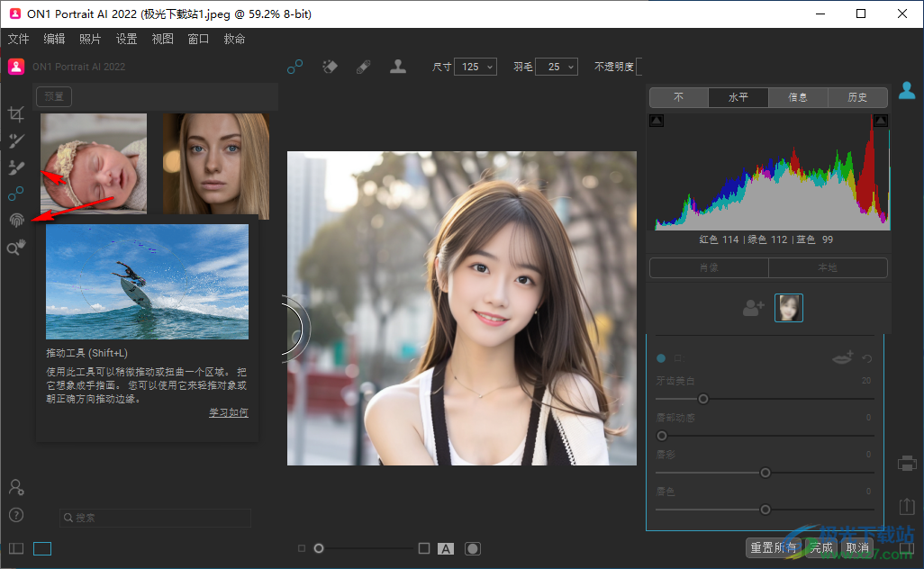Click the 取消 cancel button
The image size is (924, 569).
[857, 547]
